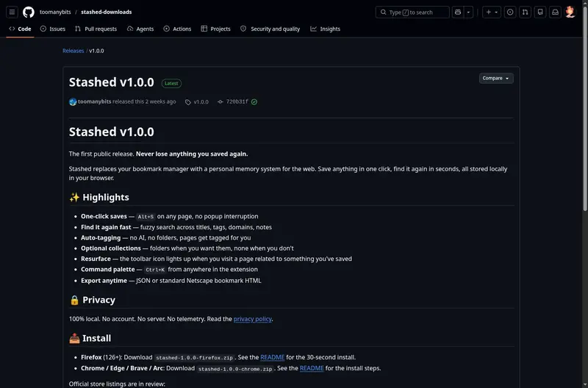Image resolution: width=588 pixels, height=388 pixels.
Task: Click the Privacy section heading
Action: (93, 300)
